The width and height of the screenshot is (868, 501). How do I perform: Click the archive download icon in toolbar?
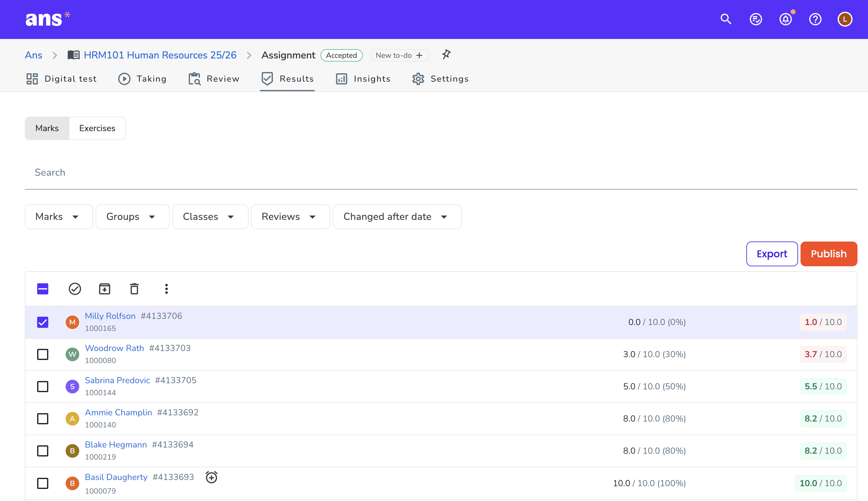104,289
